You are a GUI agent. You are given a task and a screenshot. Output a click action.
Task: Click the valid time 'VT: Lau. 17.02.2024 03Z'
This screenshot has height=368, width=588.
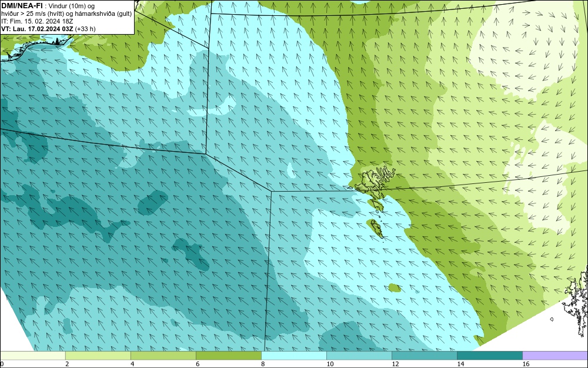37,29
